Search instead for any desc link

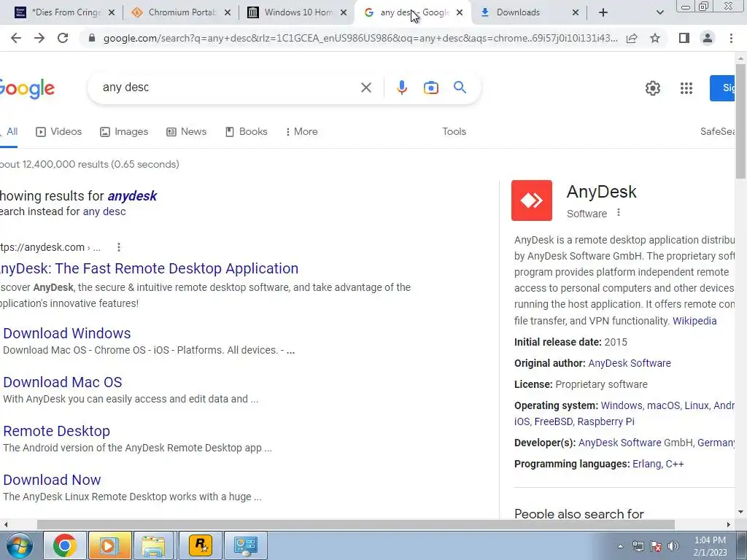pyautogui.click(x=104, y=211)
